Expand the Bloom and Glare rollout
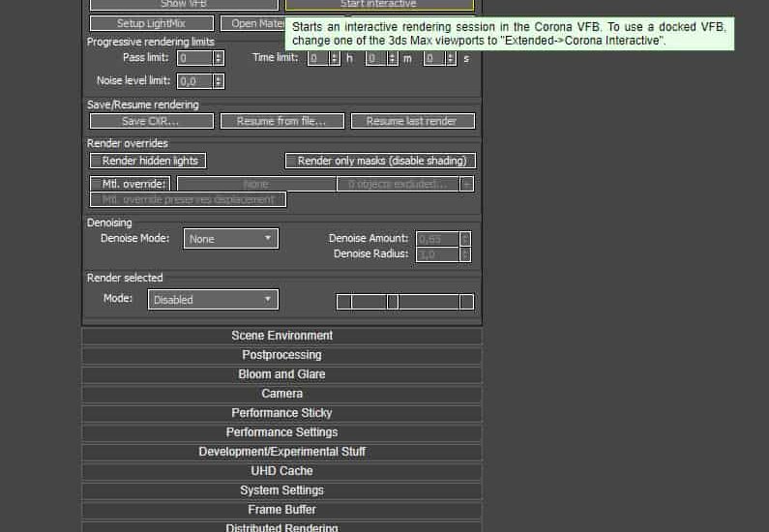The width and height of the screenshot is (769, 532). click(x=281, y=374)
